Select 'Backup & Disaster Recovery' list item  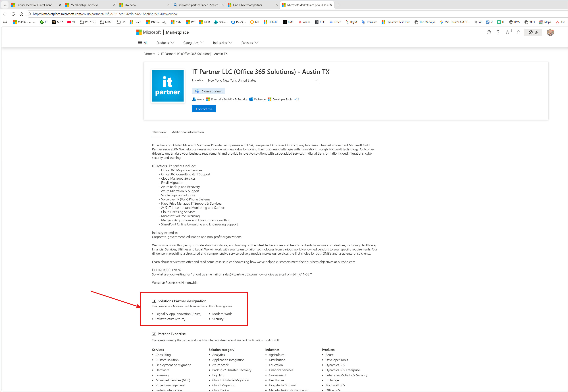pyautogui.click(x=232, y=370)
